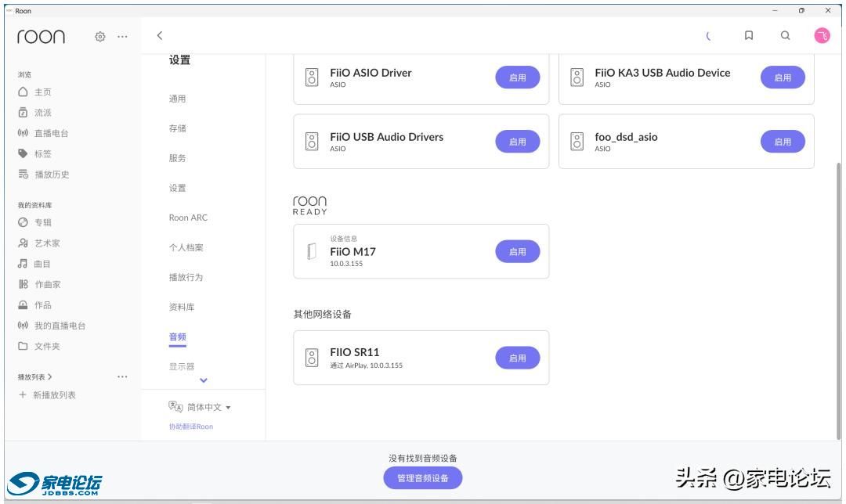Open the playlist three-dot options
This screenshot has height=504, width=846.
click(x=122, y=376)
